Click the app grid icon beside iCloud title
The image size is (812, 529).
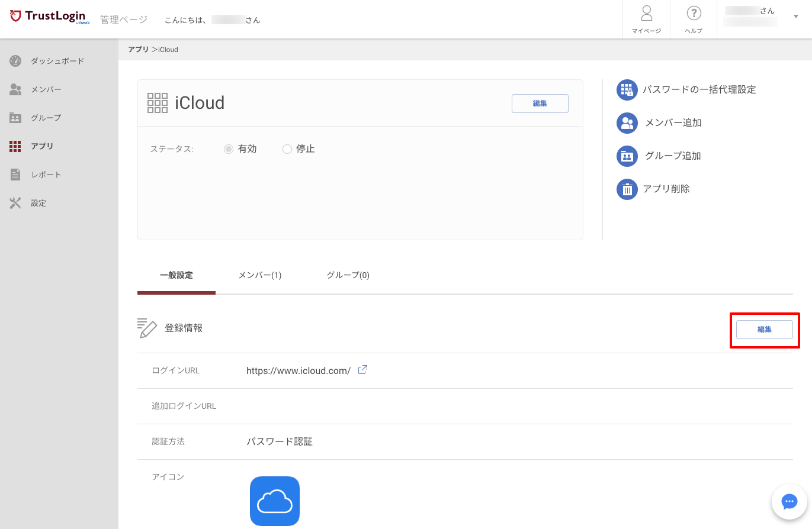click(158, 103)
